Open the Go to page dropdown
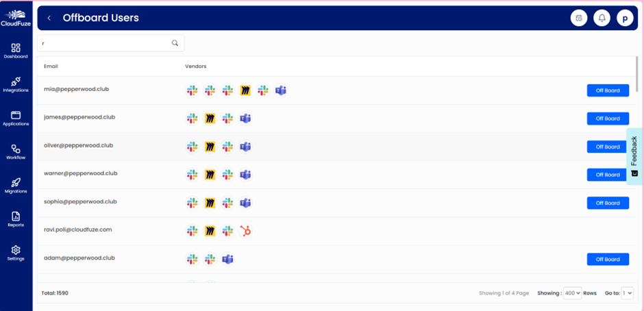 (627, 293)
